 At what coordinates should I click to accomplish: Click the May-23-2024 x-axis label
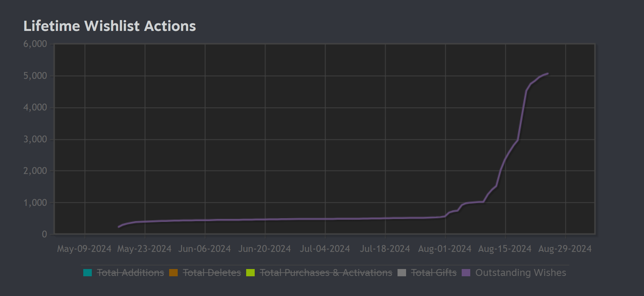pyautogui.click(x=144, y=249)
